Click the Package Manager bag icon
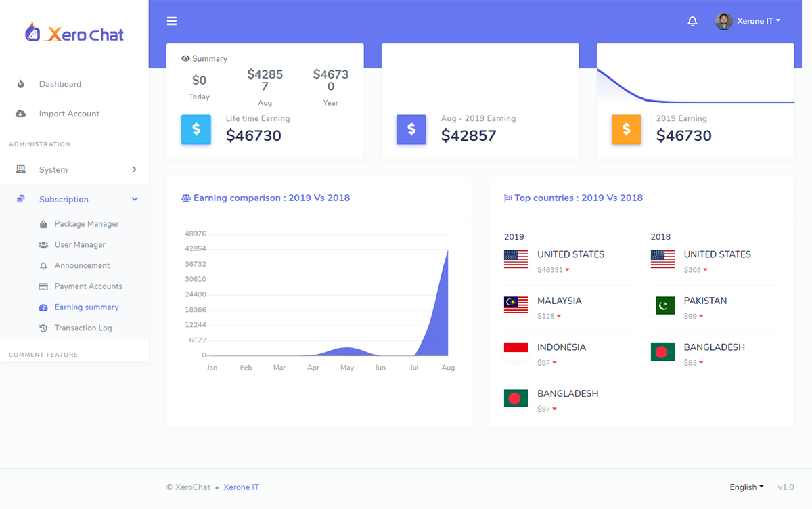 (43, 224)
